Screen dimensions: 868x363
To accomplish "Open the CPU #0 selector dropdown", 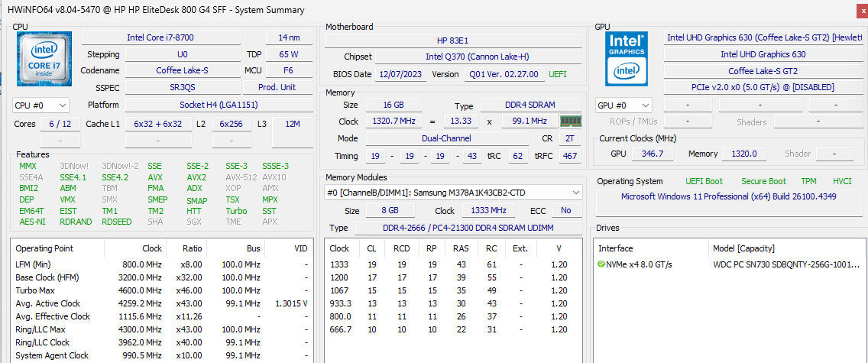I will pyautogui.click(x=40, y=105).
